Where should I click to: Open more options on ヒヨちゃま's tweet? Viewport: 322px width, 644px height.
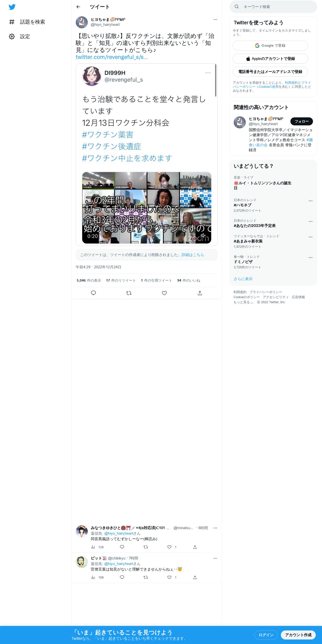point(215,20)
